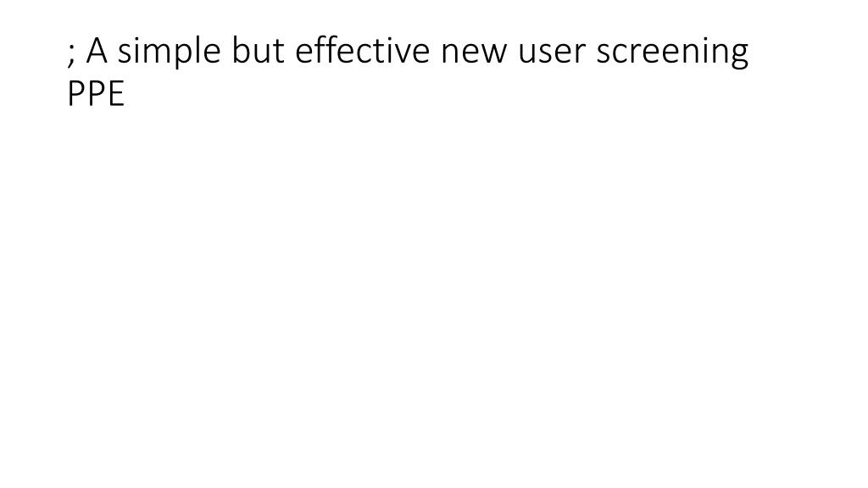
Task: Click the letter "E" in "PPE"
Action: (116, 93)
